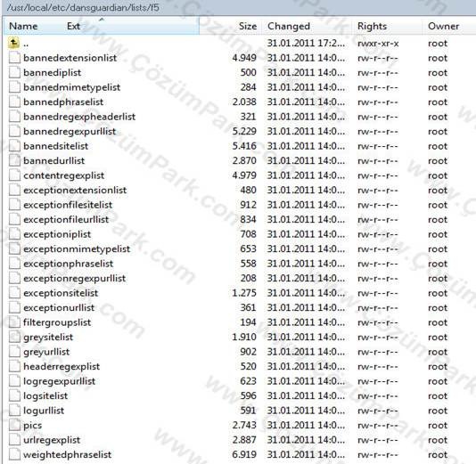Click the Owner column header
Screen dimensions: 476x464
tap(443, 26)
